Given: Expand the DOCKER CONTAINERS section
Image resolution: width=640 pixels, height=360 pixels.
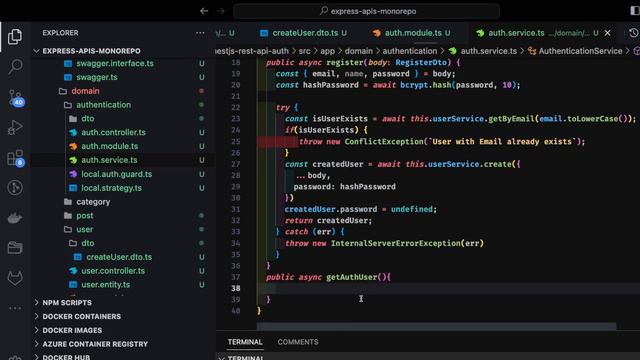Looking at the screenshot, I should point(81,317).
